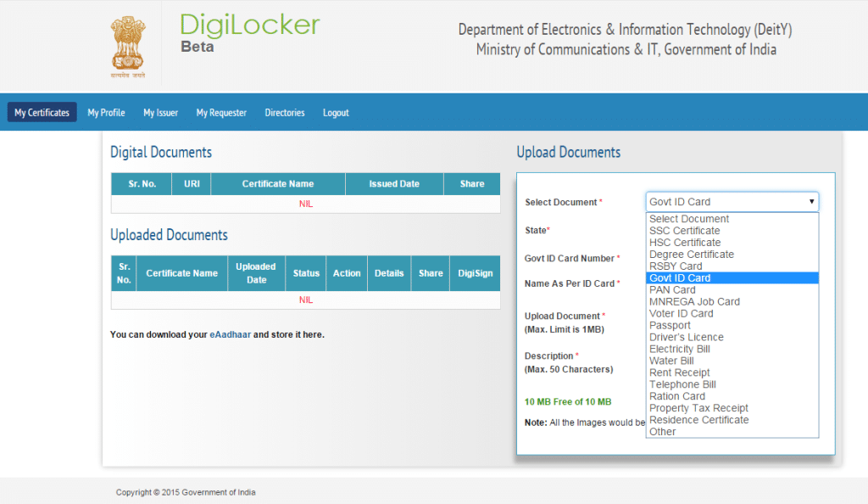Pick Rent Receipt document type
This screenshot has width=868, height=504.
(x=732, y=372)
